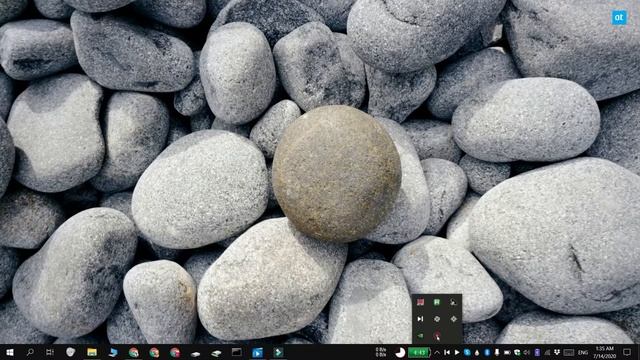This screenshot has height=360, width=640.
Task: Click the previous track tray button
Action: 447,352
